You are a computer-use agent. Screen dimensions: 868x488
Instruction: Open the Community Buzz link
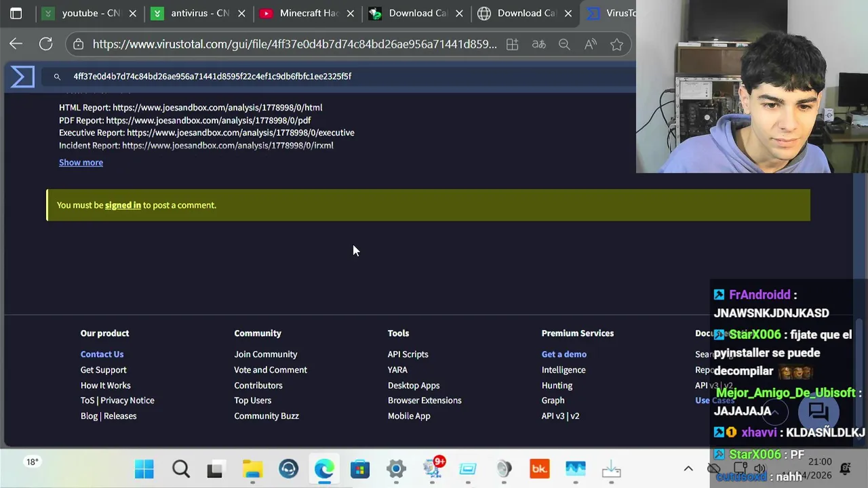tap(266, 415)
